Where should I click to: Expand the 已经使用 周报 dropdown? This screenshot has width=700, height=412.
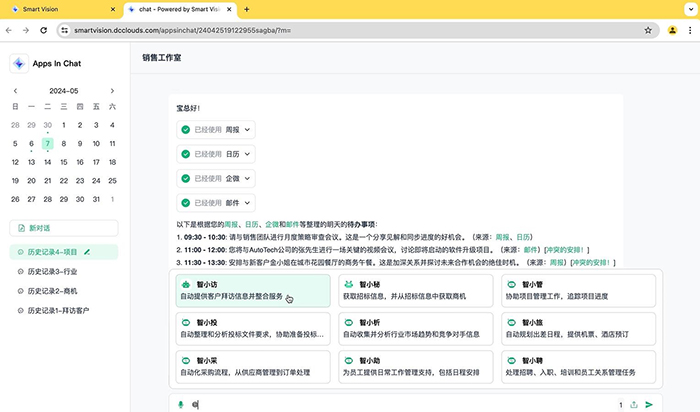pyautogui.click(x=248, y=129)
